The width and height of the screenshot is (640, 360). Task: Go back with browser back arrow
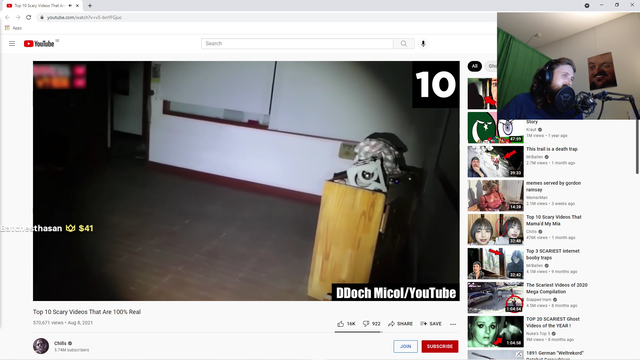pos(7,17)
